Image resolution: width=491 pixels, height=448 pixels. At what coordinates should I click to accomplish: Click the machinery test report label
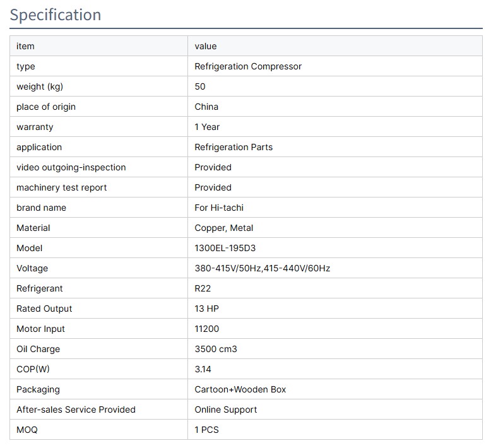click(x=62, y=187)
